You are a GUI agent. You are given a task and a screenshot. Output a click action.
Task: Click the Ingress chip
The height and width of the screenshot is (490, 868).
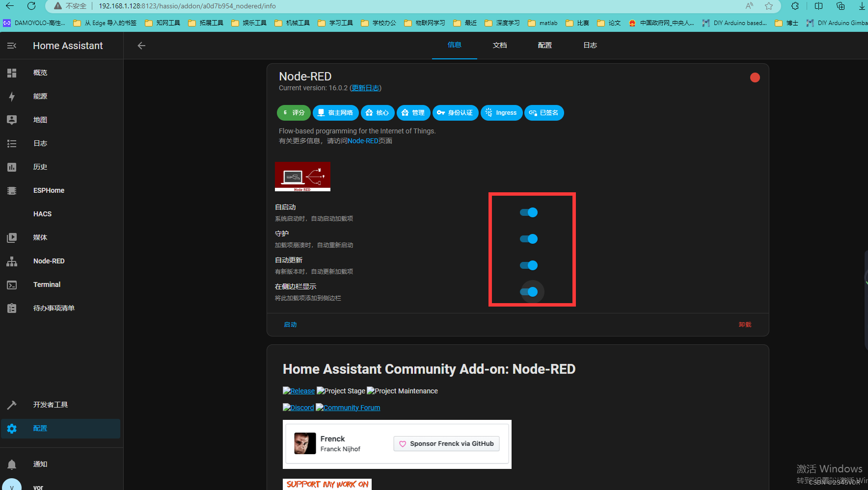pyautogui.click(x=502, y=113)
